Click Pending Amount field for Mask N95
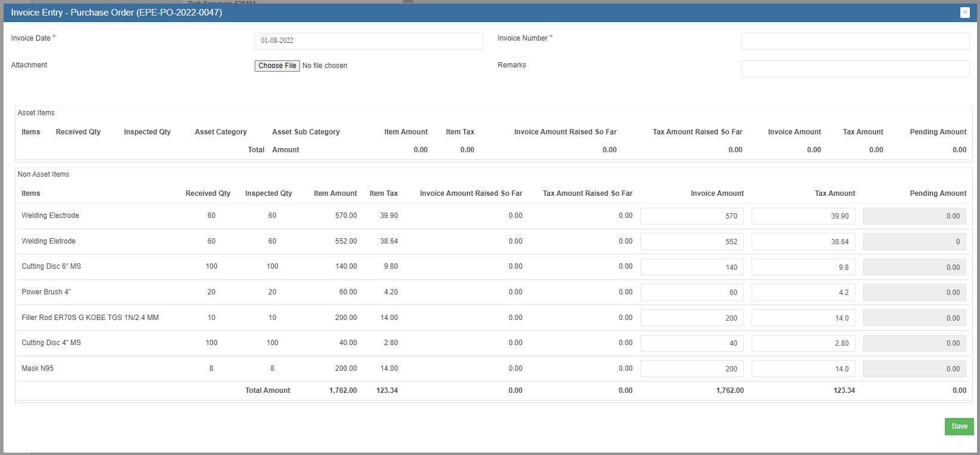The width and height of the screenshot is (980, 455). (x=914, y=369)
